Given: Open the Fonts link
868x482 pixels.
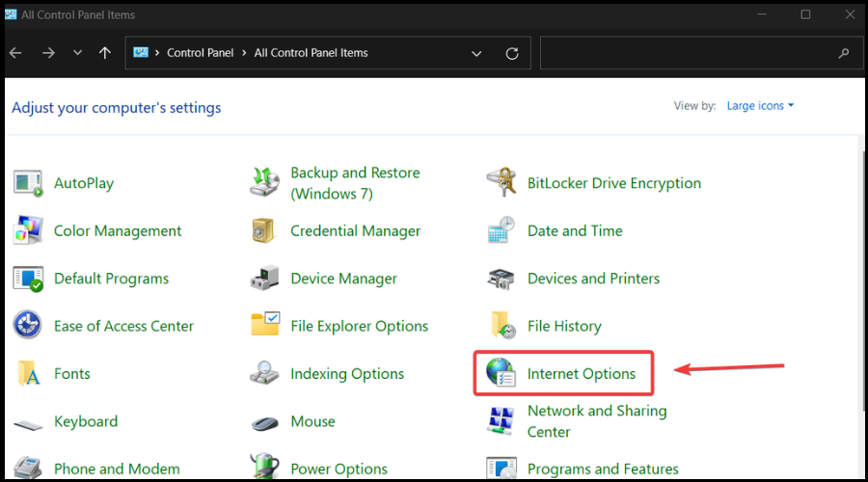Looking at the screenshot, I should (x=72, y=373).
